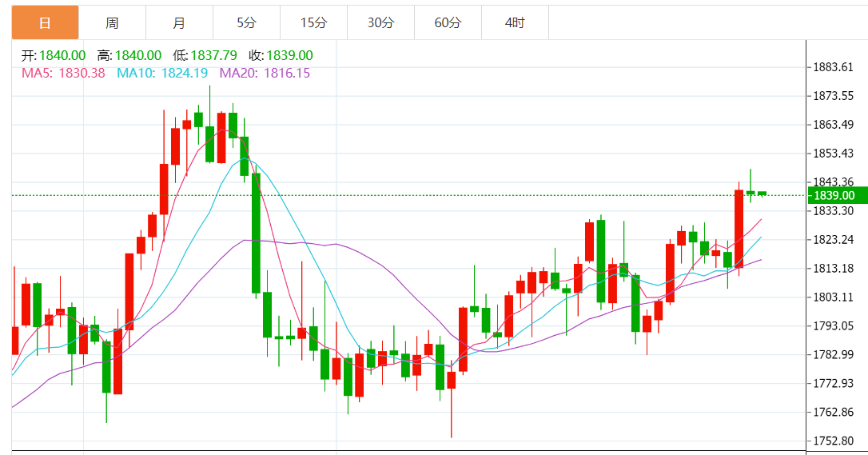
Task: Click the open price 开:1840.00 text
Action: coord(54,55)
